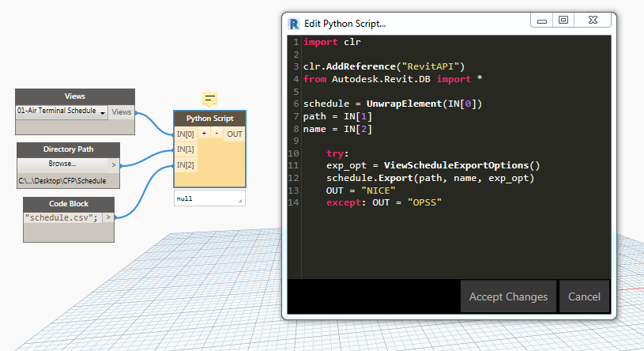Click inside the "schedule.csv" code block text
This screenshot has width=644, height=351.
click(62, 218)
